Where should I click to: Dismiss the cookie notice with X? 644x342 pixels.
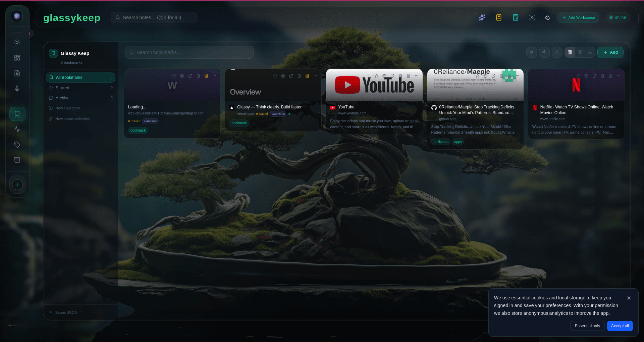(x=629, y=298)
